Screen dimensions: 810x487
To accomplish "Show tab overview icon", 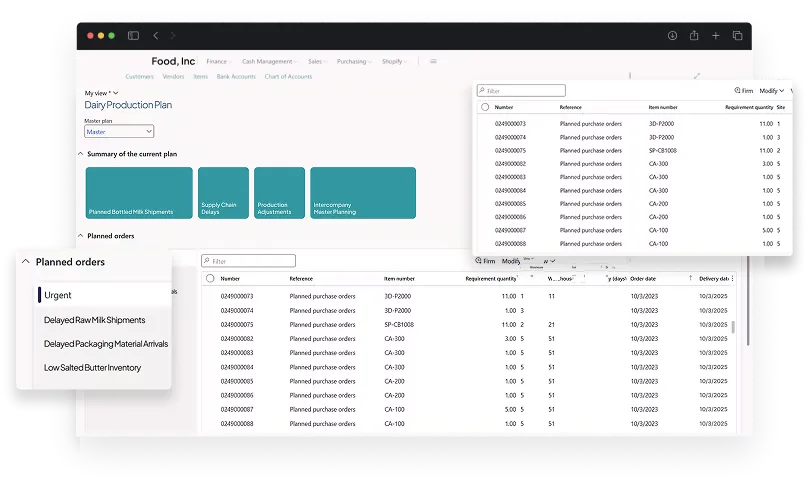I will [738, 36].
